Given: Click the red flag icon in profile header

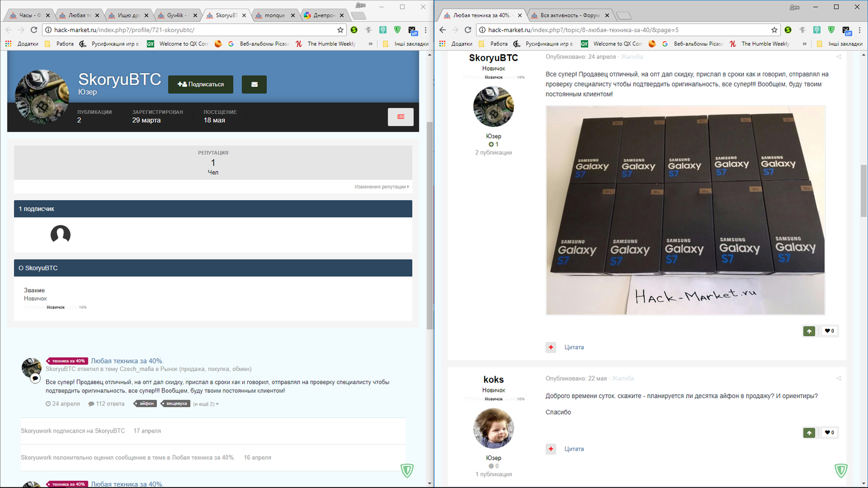Looking at the screenshot, I should (400, 117).
